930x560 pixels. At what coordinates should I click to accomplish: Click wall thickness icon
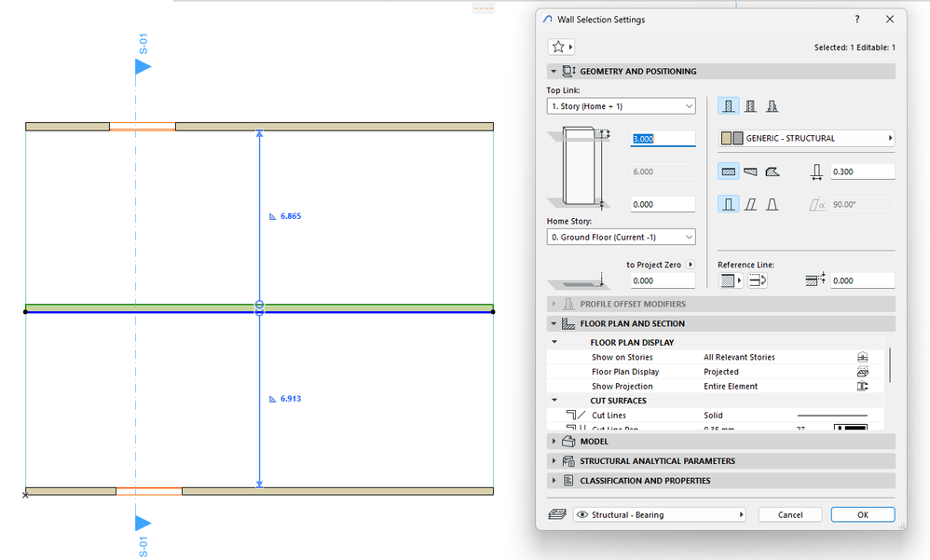816,171
